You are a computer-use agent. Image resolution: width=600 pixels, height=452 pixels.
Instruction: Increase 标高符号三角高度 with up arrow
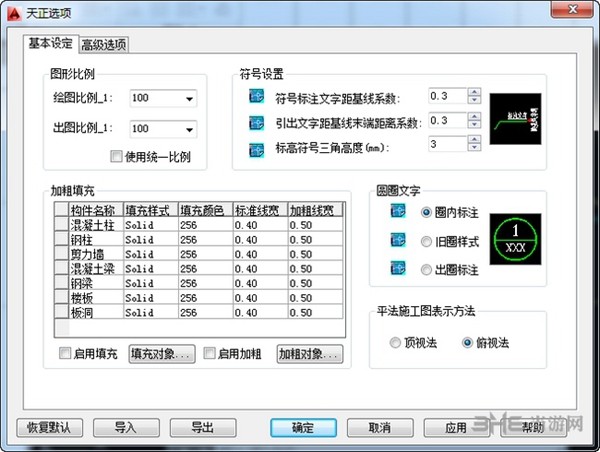pyautogui.click(x=474, y=140)
